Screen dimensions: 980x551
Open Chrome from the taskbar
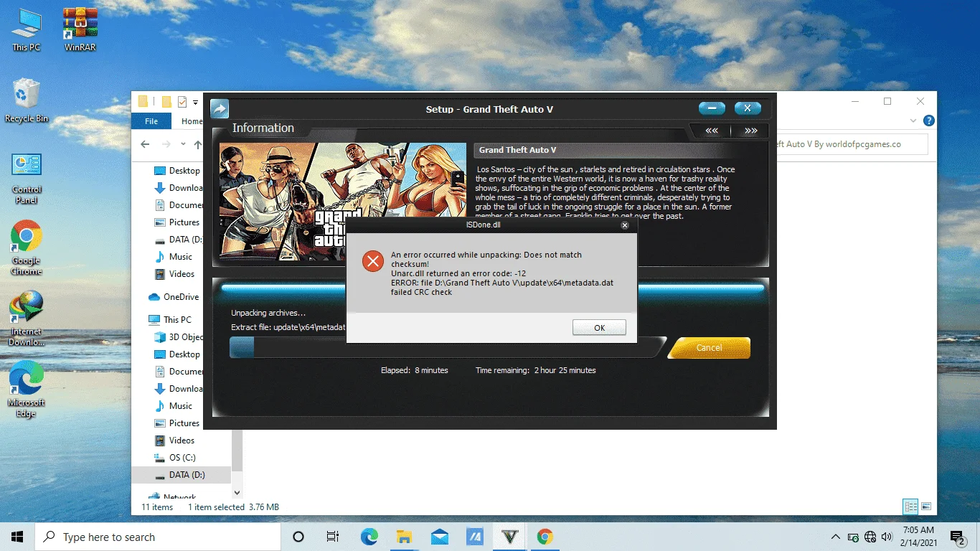pos(545,537)
